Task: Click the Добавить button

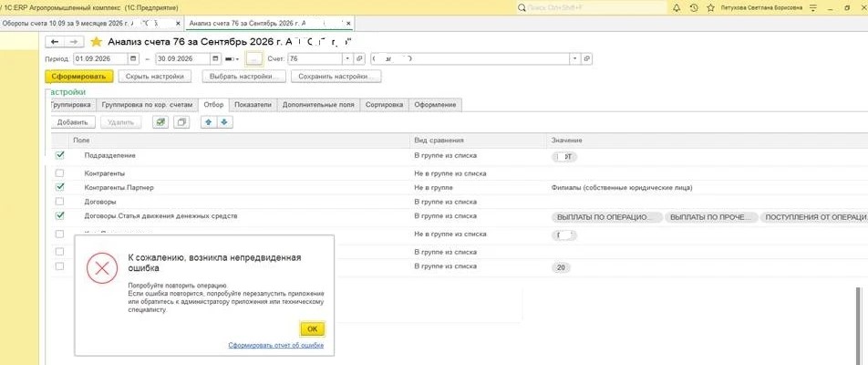Action: 73,122
